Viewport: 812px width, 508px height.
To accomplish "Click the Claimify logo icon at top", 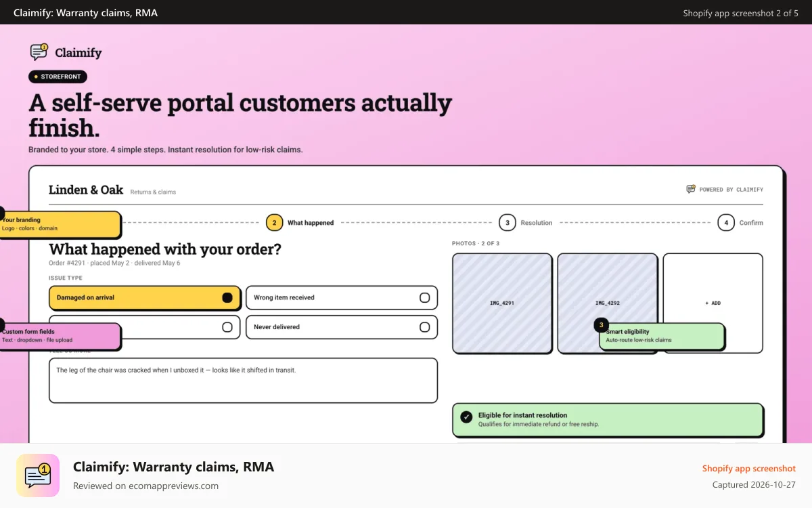I will [39, 52].
